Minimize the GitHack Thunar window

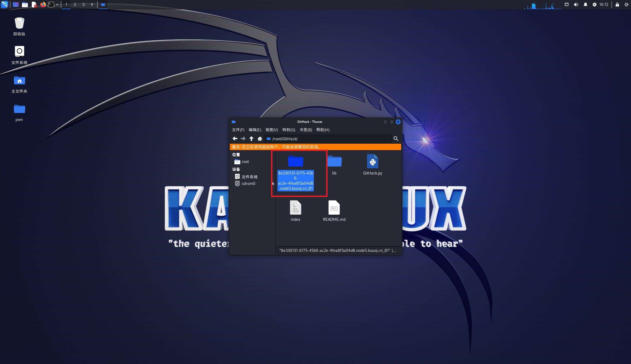coord(385,122)
